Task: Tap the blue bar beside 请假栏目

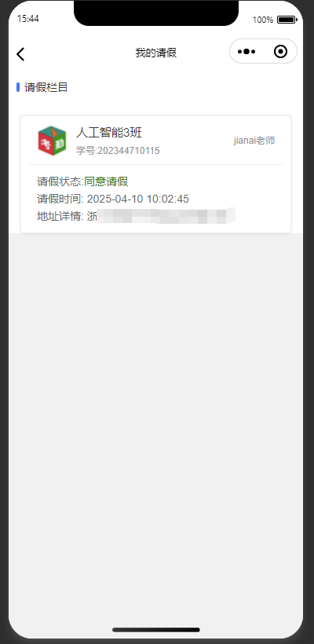Action: pyautogui.click(x=18, y=87)
